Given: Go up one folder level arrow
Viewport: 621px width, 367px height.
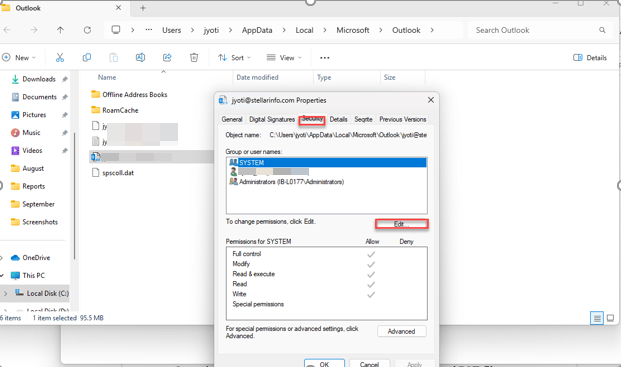Looking at the screenshot, I should pos(60,30).
